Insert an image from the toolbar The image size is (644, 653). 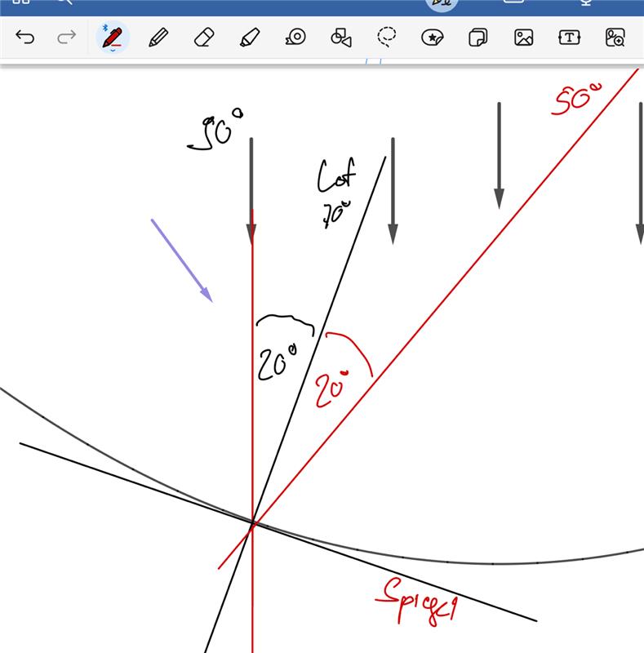click(523, 38)
